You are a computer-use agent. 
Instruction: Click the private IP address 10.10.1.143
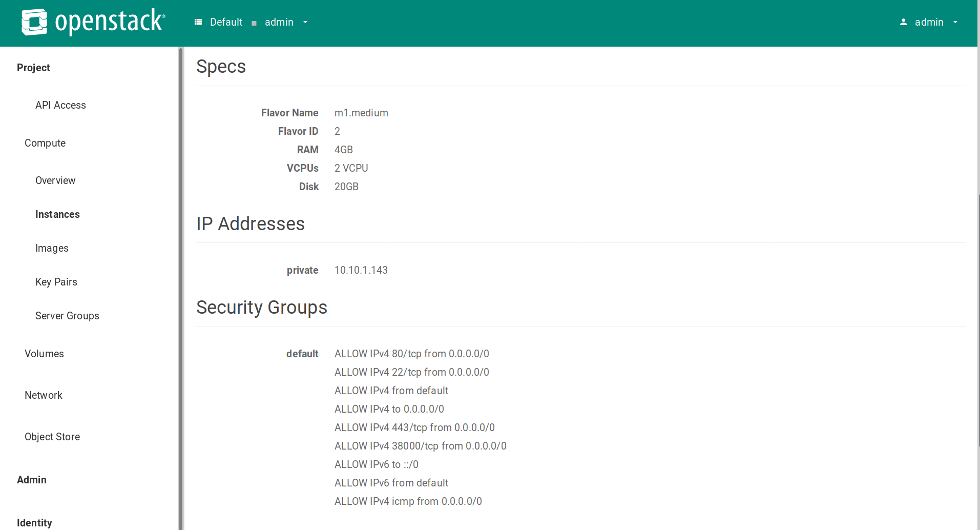(361, 270)
